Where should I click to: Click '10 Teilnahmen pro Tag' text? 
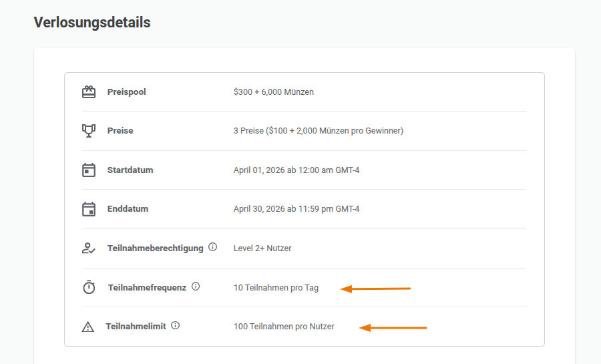(276, 288)
